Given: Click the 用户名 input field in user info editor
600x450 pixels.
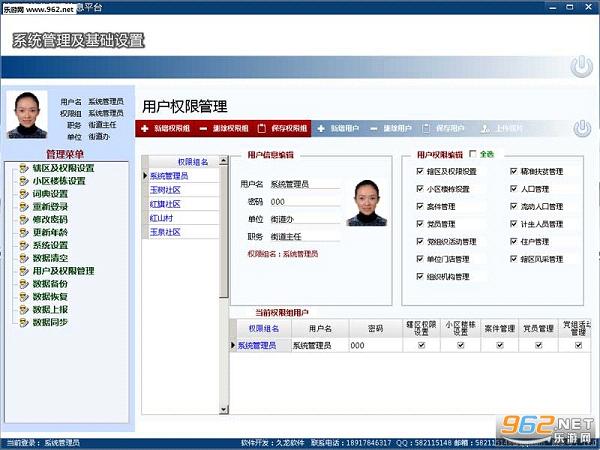Looking at the screenshot, I should 305,184.
